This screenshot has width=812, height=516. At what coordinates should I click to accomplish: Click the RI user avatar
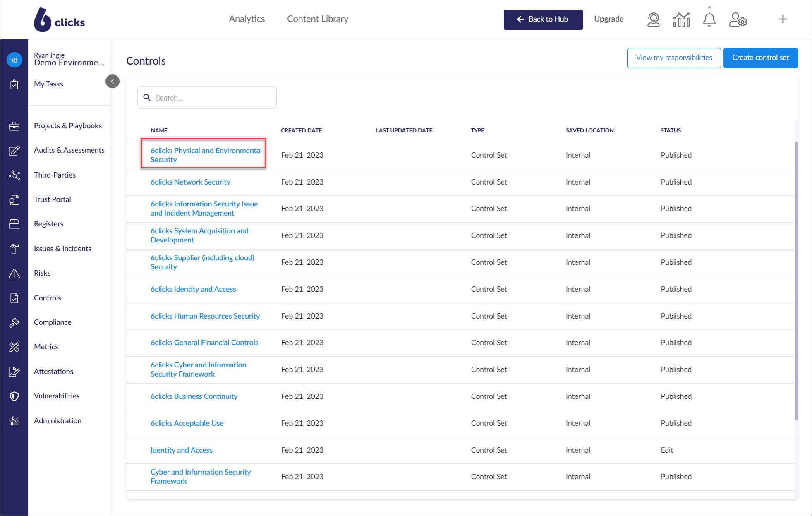[14, 60]
